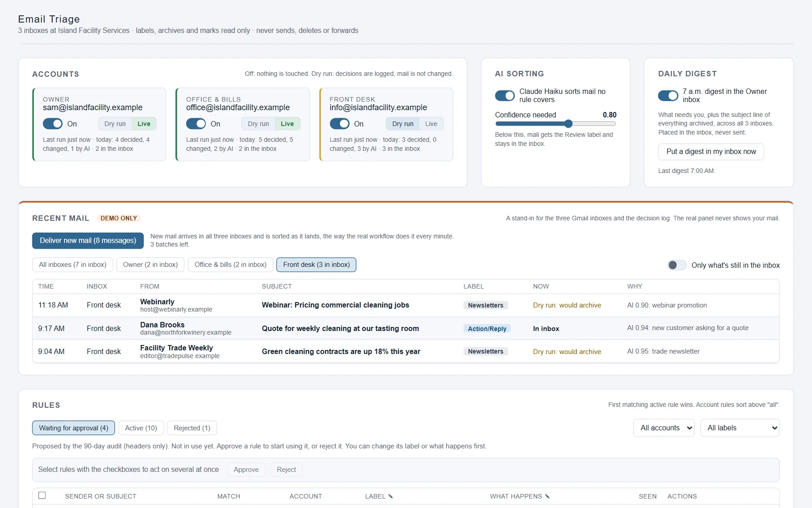This screenshot has width=812, height=508.
Task: Click the 11:18 AM time cell
Action: (53, 305)
